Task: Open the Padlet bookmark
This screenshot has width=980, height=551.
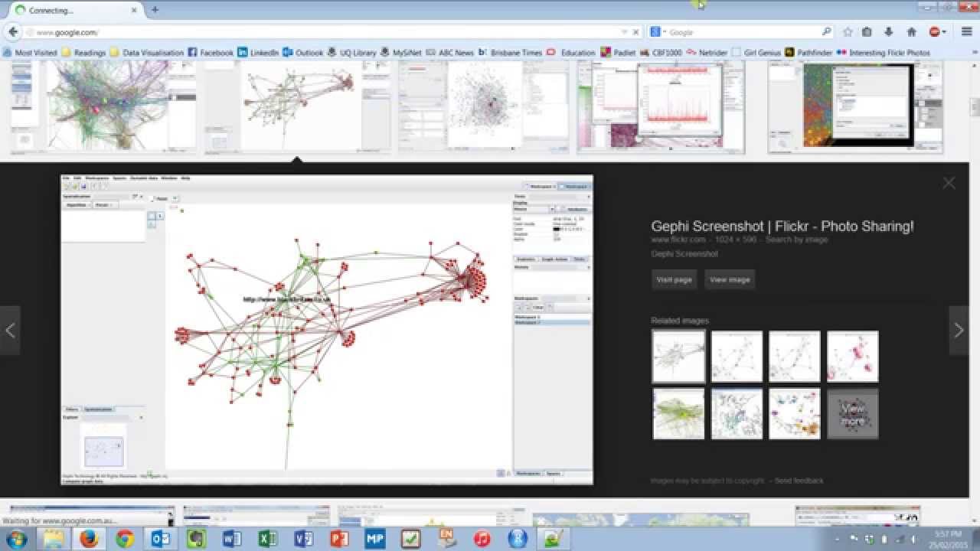Action: coord(618,53)
